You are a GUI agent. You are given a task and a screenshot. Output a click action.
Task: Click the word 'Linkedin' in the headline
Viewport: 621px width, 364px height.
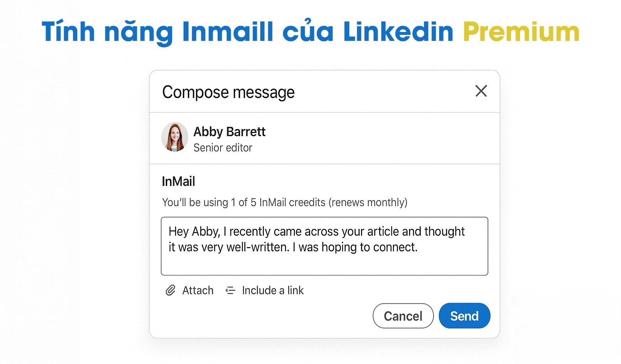pos(398,32)
